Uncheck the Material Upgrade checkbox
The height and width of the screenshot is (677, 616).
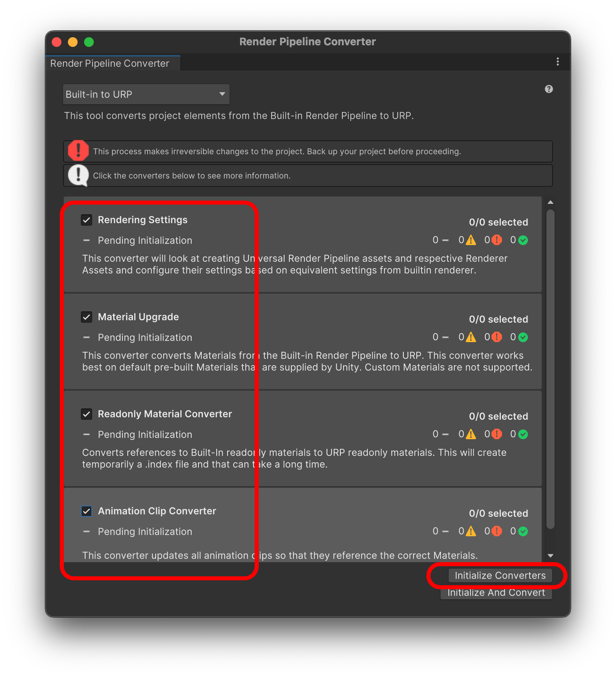tap(86, 317)
